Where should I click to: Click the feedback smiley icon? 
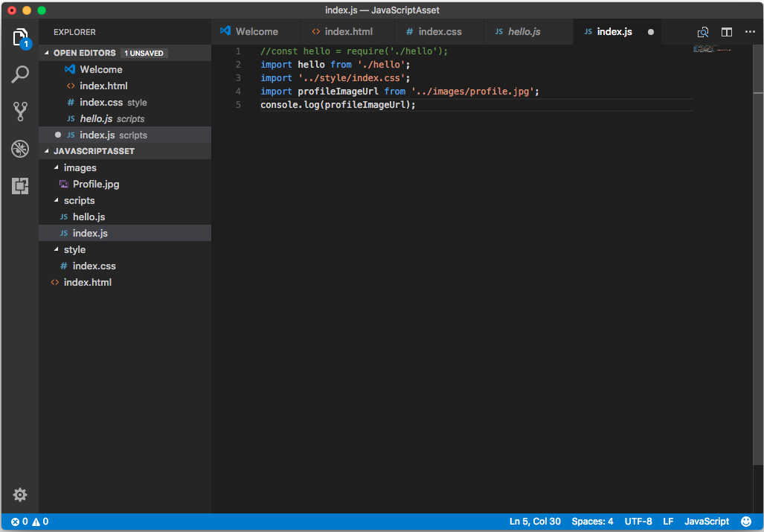[x=746, y=522]
